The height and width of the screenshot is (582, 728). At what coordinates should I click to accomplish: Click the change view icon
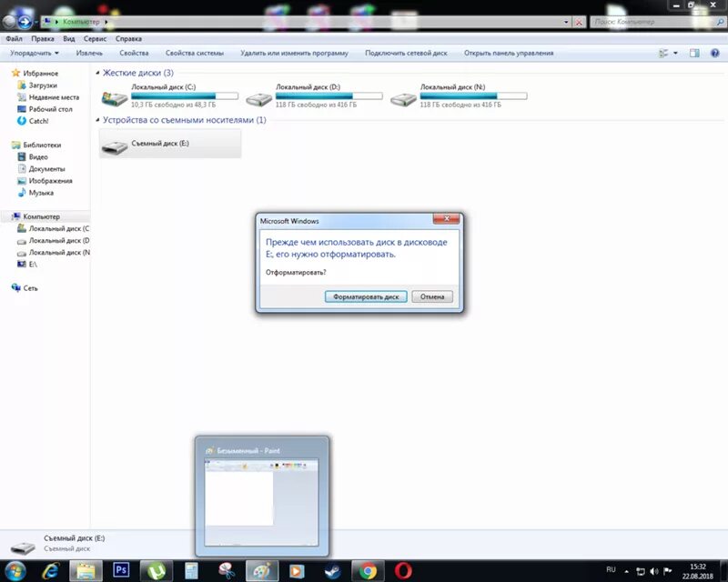click(x=664, y=54)
